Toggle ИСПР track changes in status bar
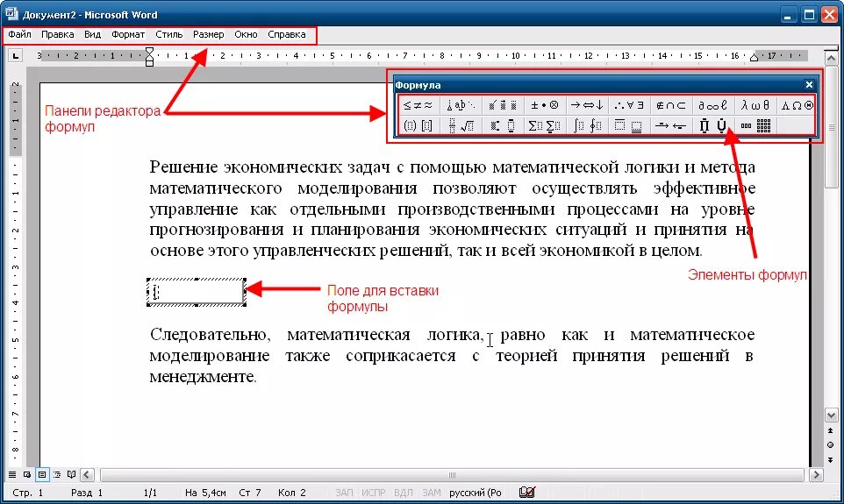844x504 pixels. (x=374, y=493)
